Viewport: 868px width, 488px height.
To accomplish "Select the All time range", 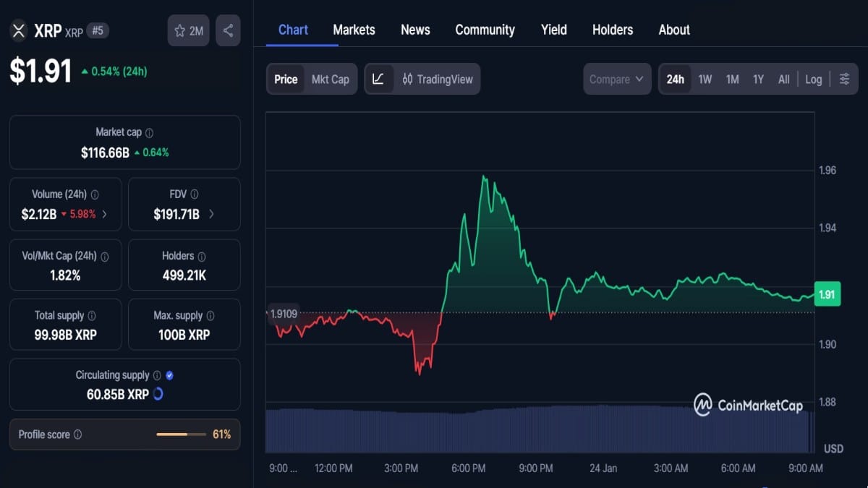I will [783, 80].
